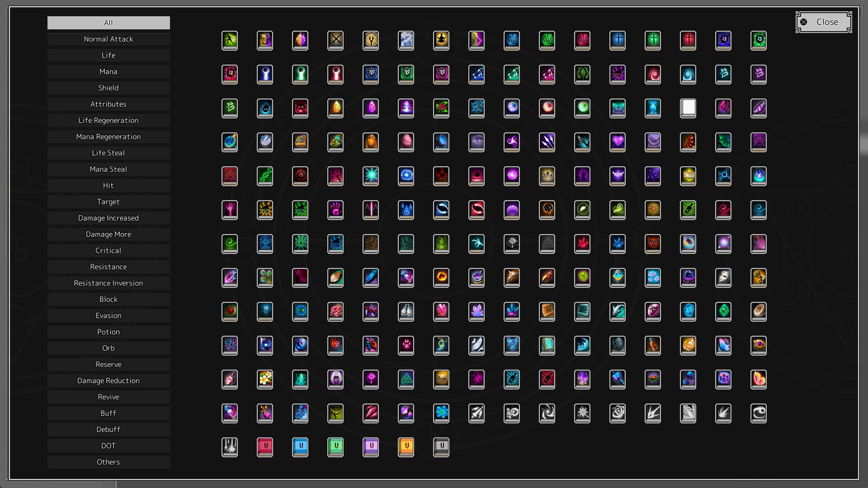Image resolution: width=868 pixels, height=488 pixels.
Task: Pick the white flower skill icon
Action: (x=265, y=379)
